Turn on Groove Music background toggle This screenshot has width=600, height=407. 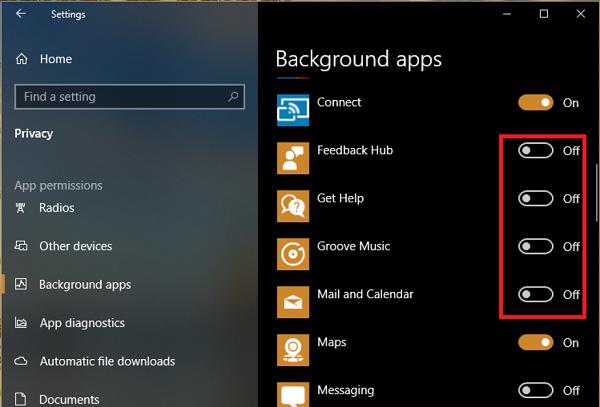click(x=536, y=246)
